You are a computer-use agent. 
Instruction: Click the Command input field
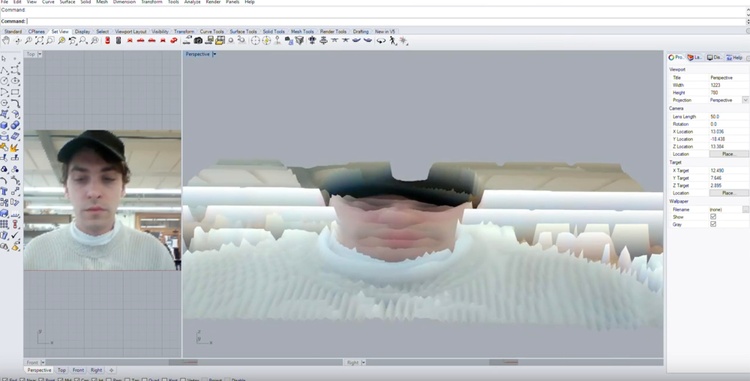click(x=385, y=21)
